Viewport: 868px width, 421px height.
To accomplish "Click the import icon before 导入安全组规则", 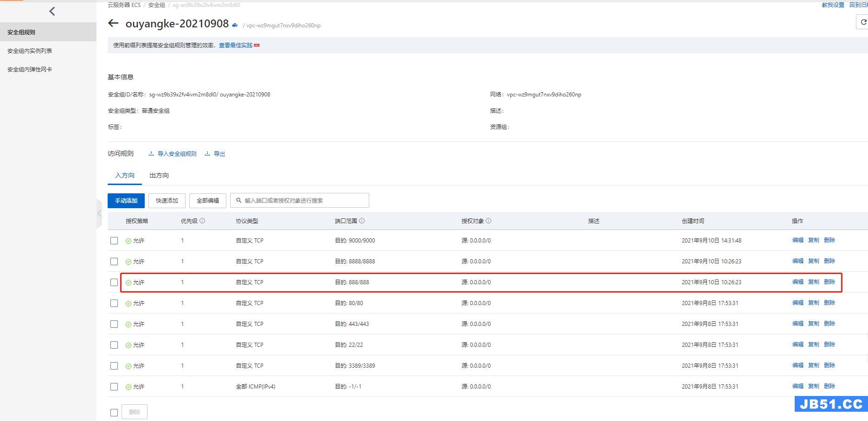I will pos(151,154).
